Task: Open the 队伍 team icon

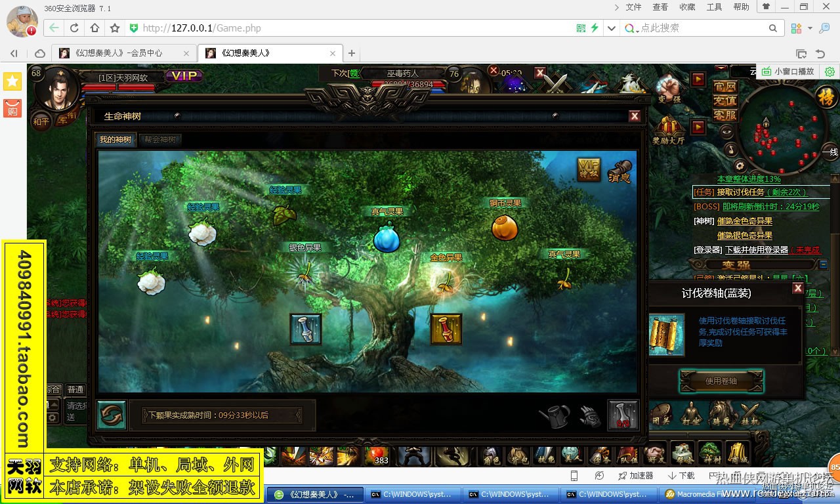Action: pyautogui.click(x=627, y=455)
